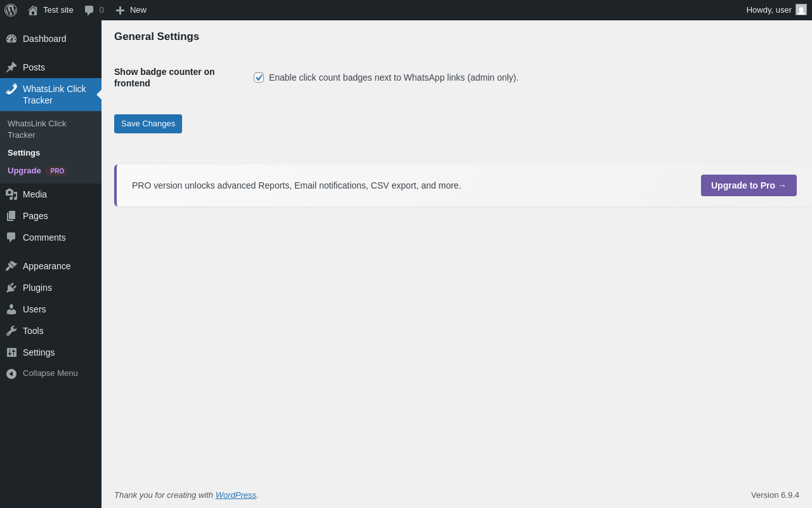Image resolution: width=812 pixels, height=508 pixels.
Task: Click the Posts pushpin icon
Action: [x=11, y=67]
